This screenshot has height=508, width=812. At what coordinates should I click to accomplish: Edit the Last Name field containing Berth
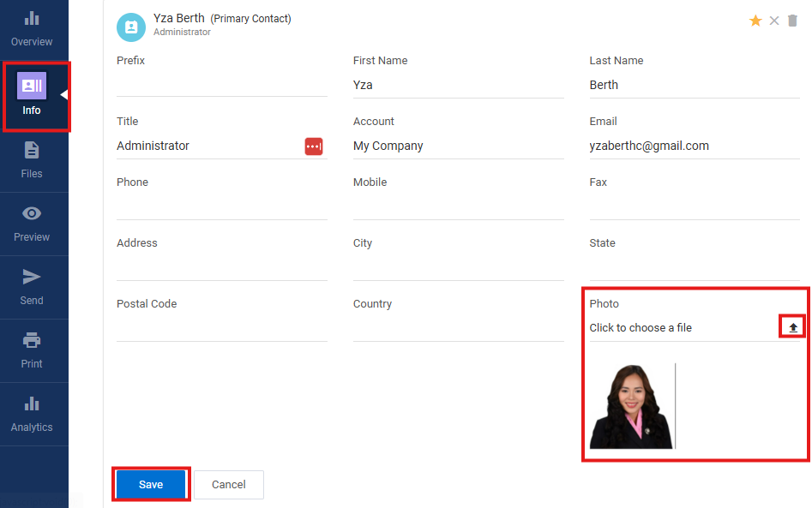(695, 85)
